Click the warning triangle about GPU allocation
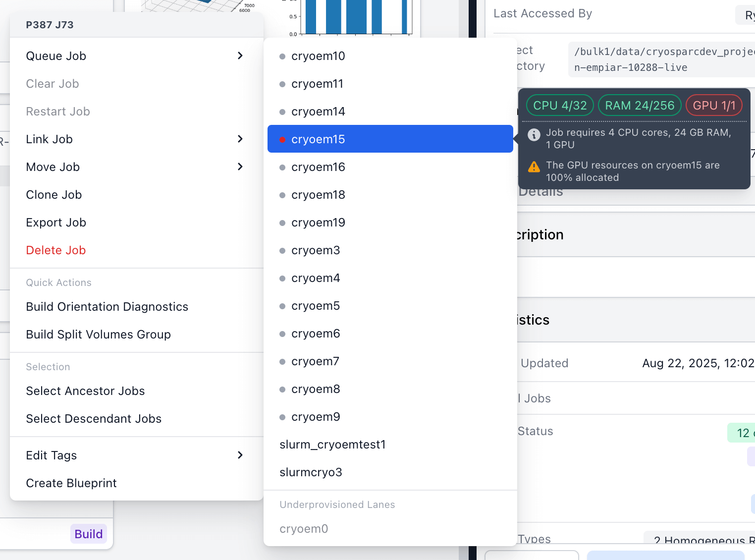Screen dimensions: 755x560 click(534, 167)
